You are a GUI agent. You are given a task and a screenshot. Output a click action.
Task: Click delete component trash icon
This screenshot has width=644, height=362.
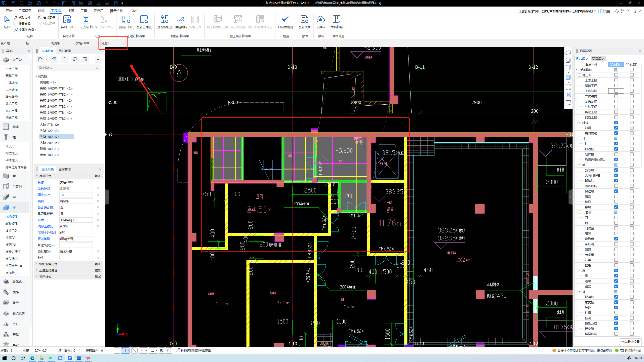click(64, 59)
